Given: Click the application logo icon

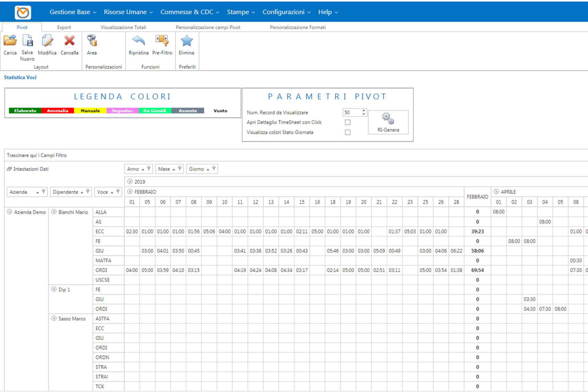Looking at the screenshot, I should tap(23, 12).
